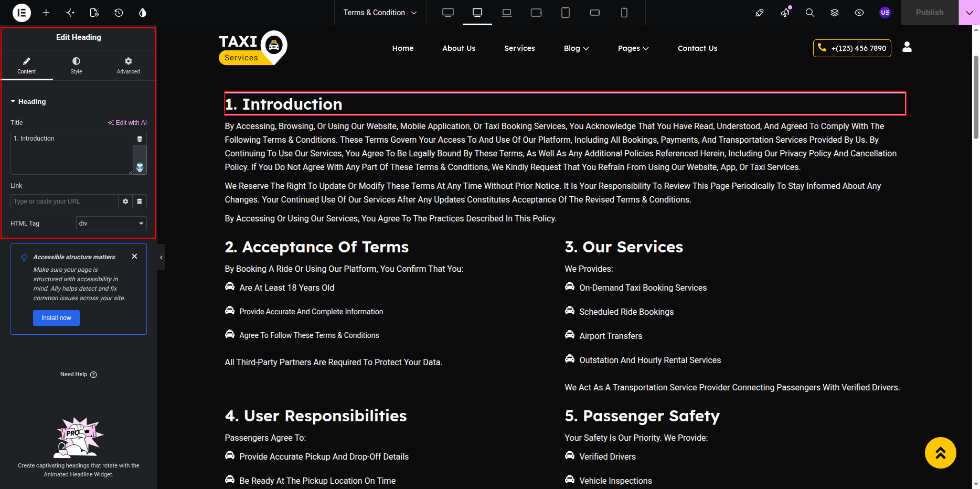Open the Home menu item
This screenshot has height=489, width=980.
pyautogui.click(x=403, y=48)
